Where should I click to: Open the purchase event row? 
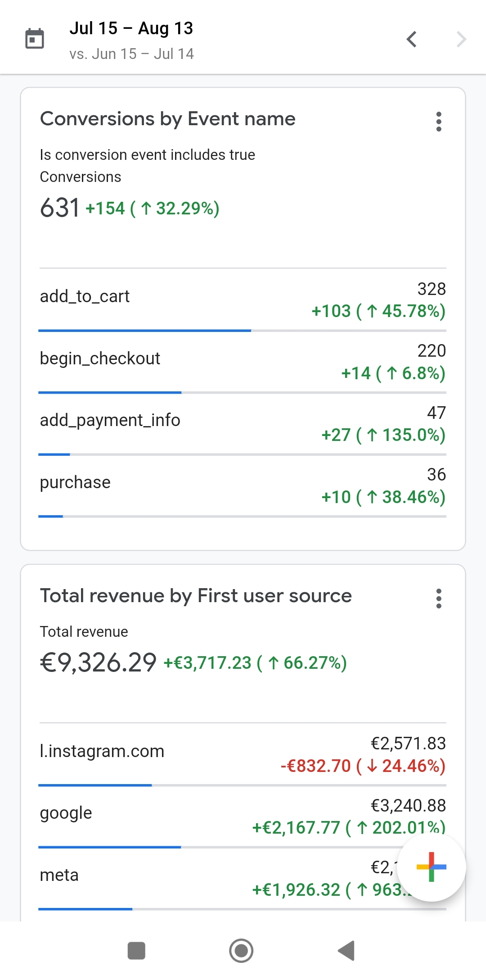tap(243, 485)
